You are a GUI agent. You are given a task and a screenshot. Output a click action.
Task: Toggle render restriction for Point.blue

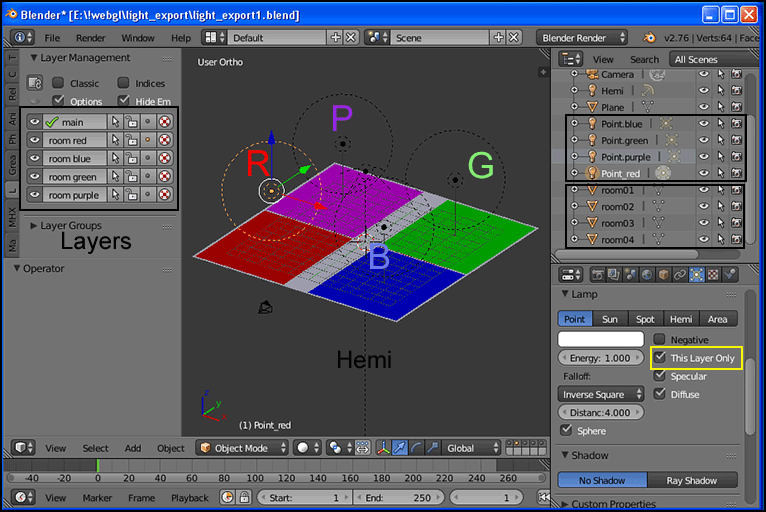[x=736, y=124]
